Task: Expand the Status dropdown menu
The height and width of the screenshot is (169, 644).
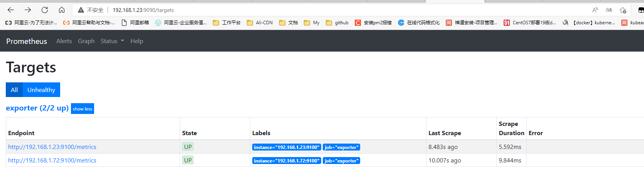Action: [112, 41]
